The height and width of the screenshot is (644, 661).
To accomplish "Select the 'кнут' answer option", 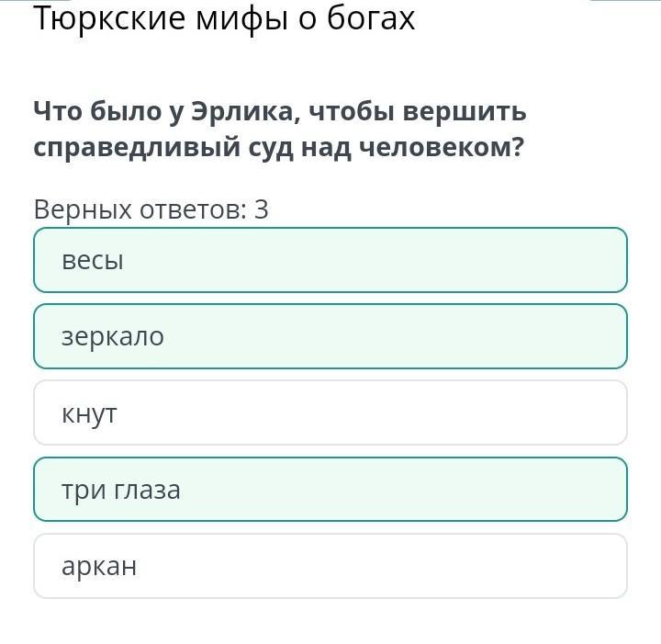I will pyautogui.click(x=330, y=412).
